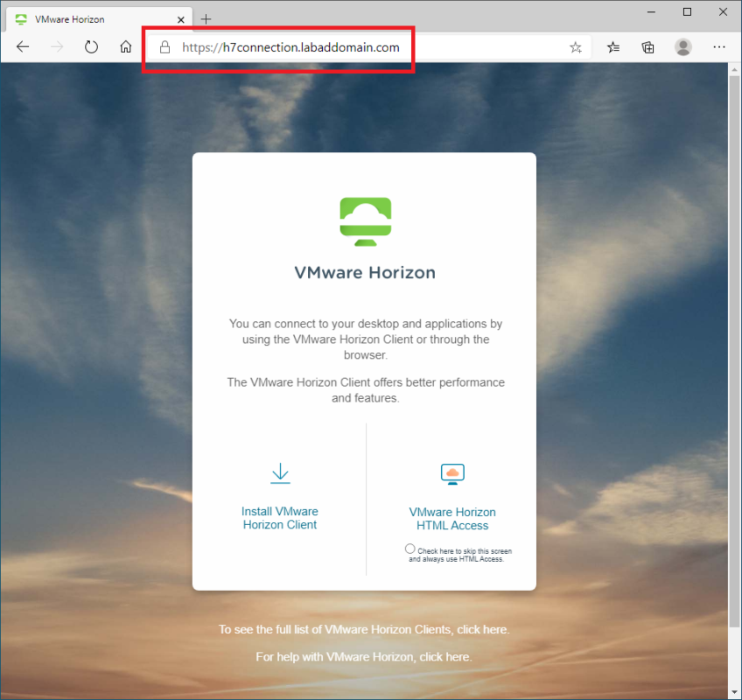Screen dimensions: 742x700
Task: Open the Collections icon in the toolbar
Action: (x=647, y=47)
